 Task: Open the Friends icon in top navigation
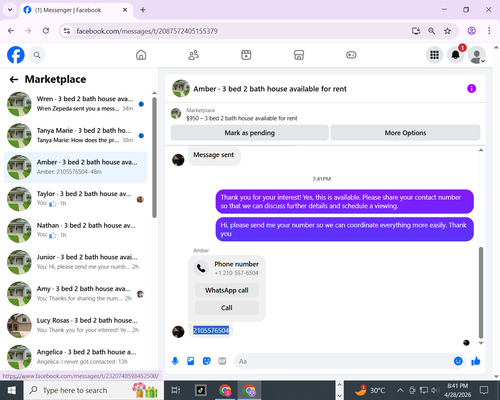coord(194,55)
